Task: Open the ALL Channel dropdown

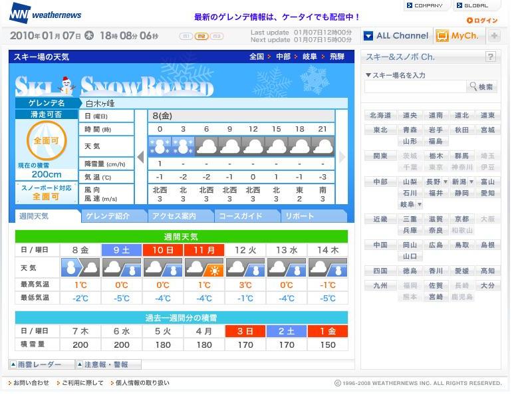Action: tap(396, 36)
